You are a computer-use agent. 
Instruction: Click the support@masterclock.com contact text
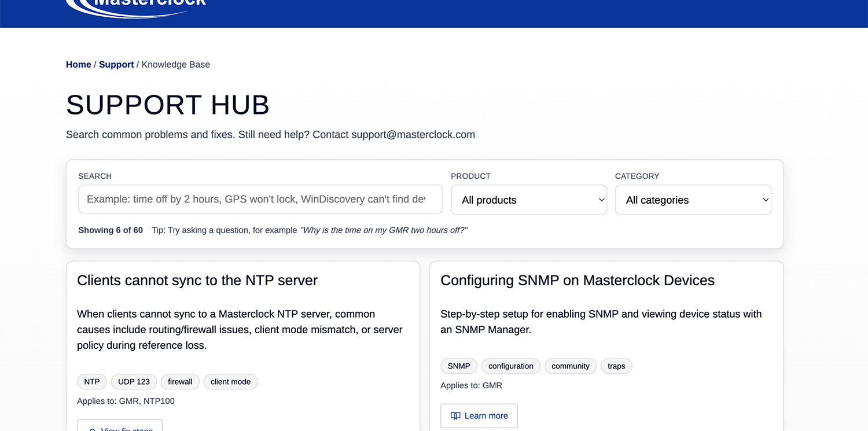tap(413, 135)
